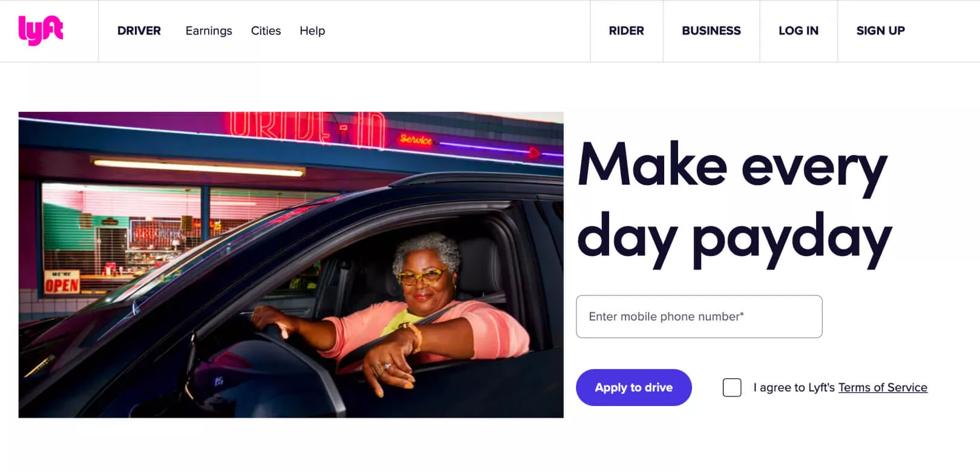
Task: Open the DRIVER section in navigation
Action: [x=139, y=31]
